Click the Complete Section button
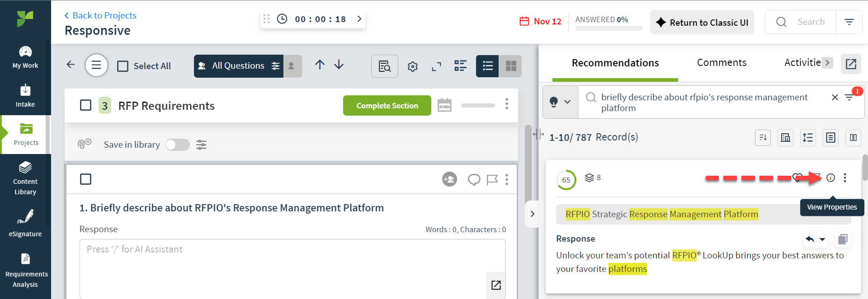The width and height of the screenshot is (868, 299). click(387, 105)
